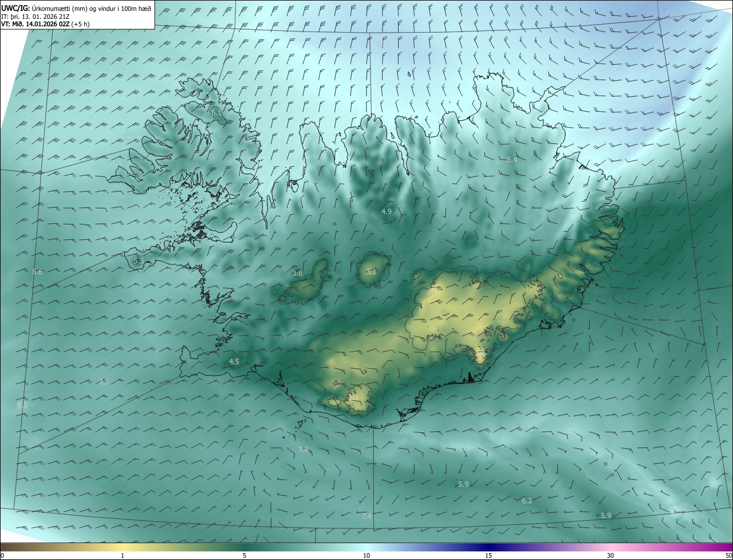Click the color scale tick labeled 1
Screen dimensions: 733x560
(x=123, y=555)
